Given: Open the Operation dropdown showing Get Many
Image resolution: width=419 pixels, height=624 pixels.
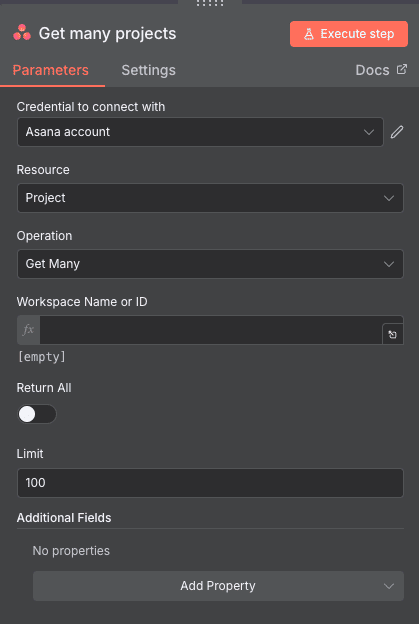Looking at the screenshot, I should [x=210, y=264].
